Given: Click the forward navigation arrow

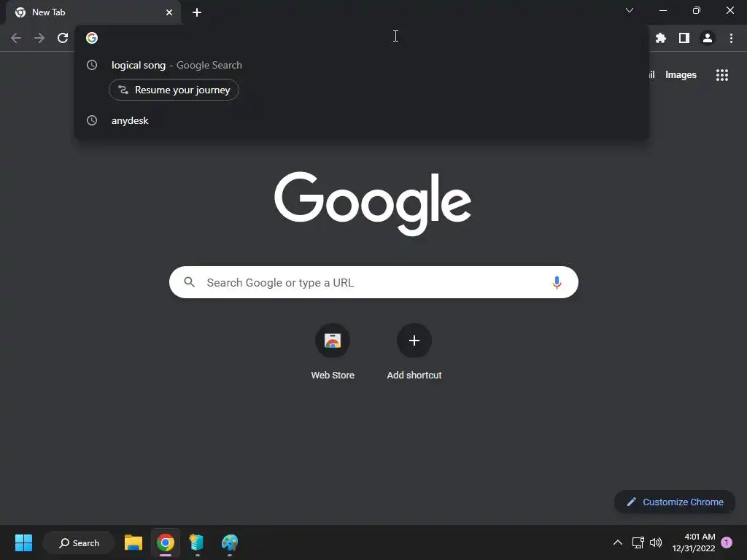Looking at the screenshot, I should pos(39,38).
